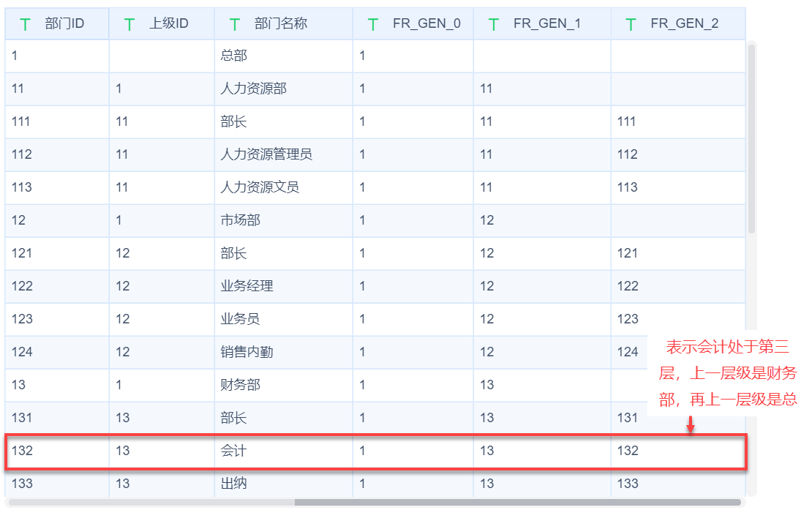Click the text type icon beside FR_GEN_1
The width and height of the screenshot is (812, 510).
point(494,24)
